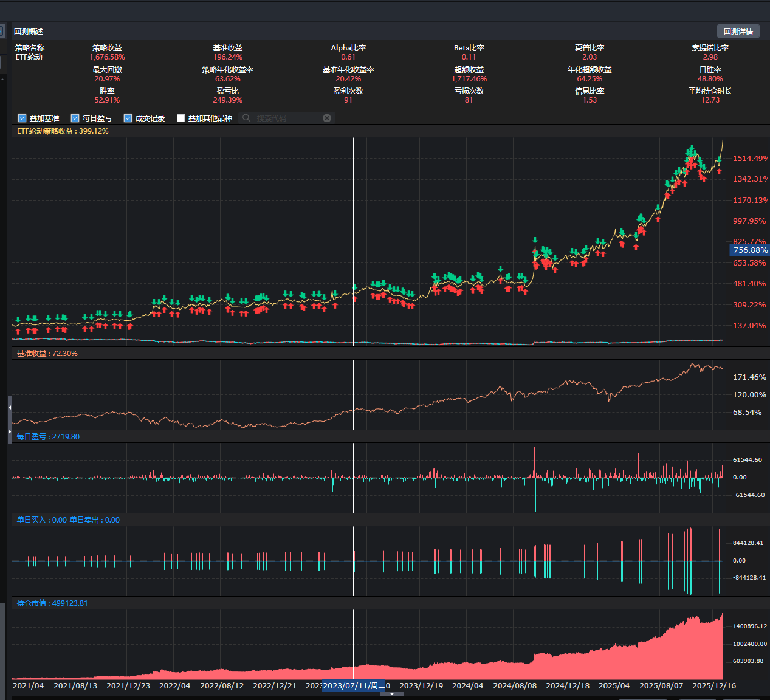Screen dimensions: 770x700
Task: Click the 策略年化收益率 value 63.62%
Action: click(x=227, y=79)
